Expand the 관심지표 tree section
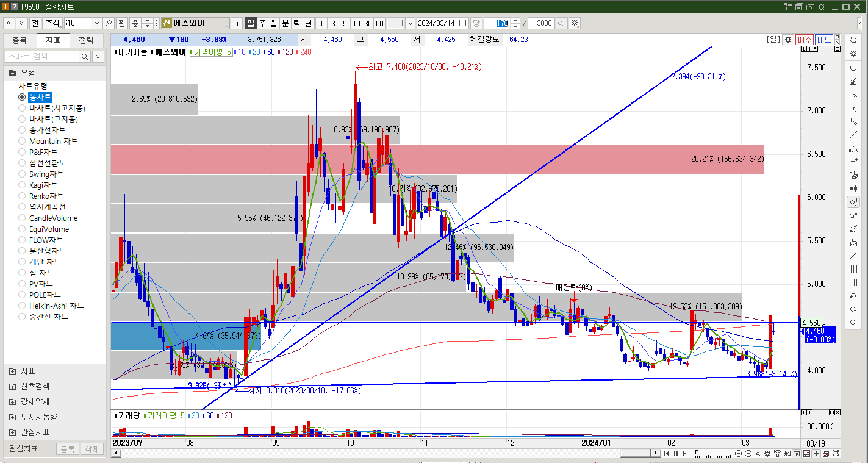Viewport: 868px width, 463px height. [12, 432]
